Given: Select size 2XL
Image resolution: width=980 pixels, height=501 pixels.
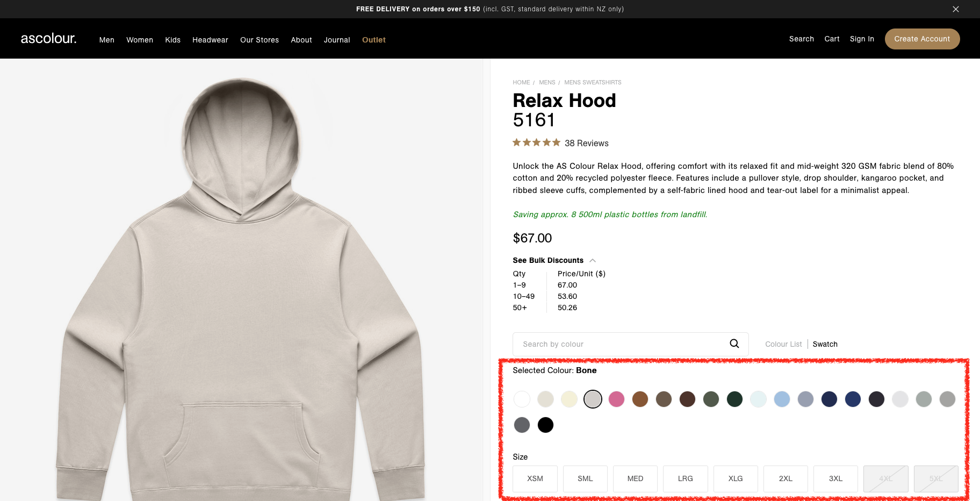Looking at the screenshot, I should (786, 478).
